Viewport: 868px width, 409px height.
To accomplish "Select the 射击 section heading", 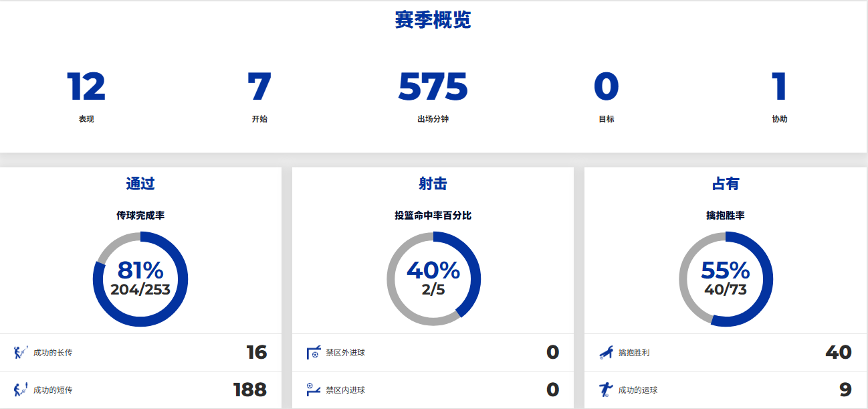I will click(x=433, y=183).
